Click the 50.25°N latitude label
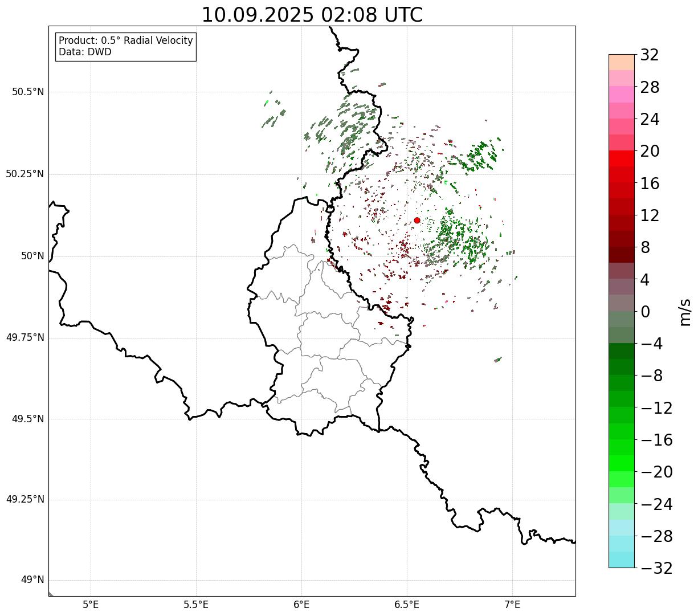 25,174
